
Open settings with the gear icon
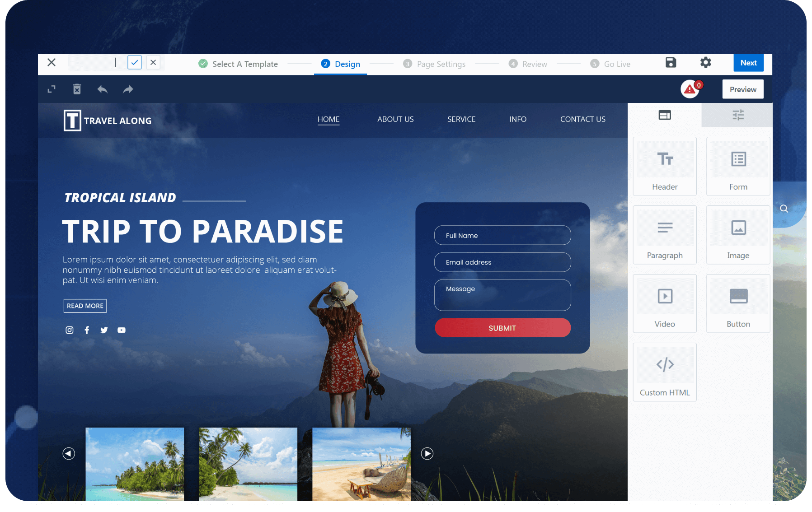(705, 63)
